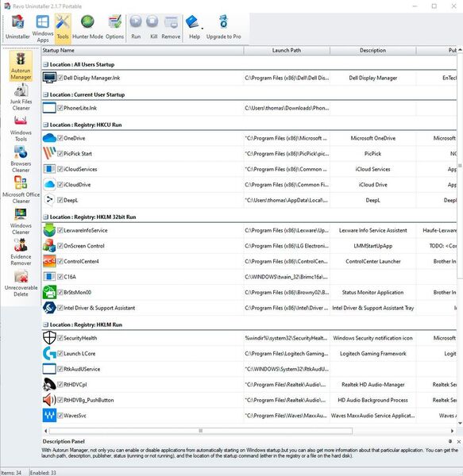
Task: Click the horizontal scrollbar right arrow
Action: [x=452, y=431]
